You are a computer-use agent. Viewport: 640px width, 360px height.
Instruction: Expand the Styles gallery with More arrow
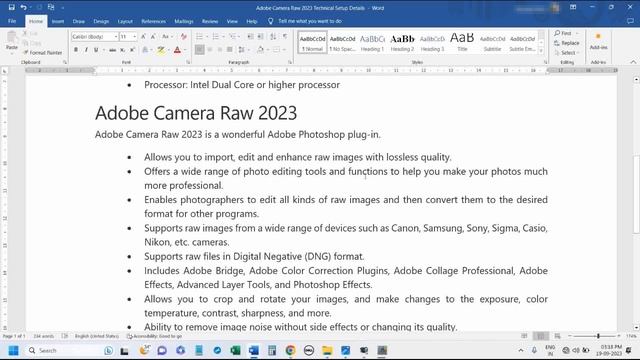click(541, 51)
